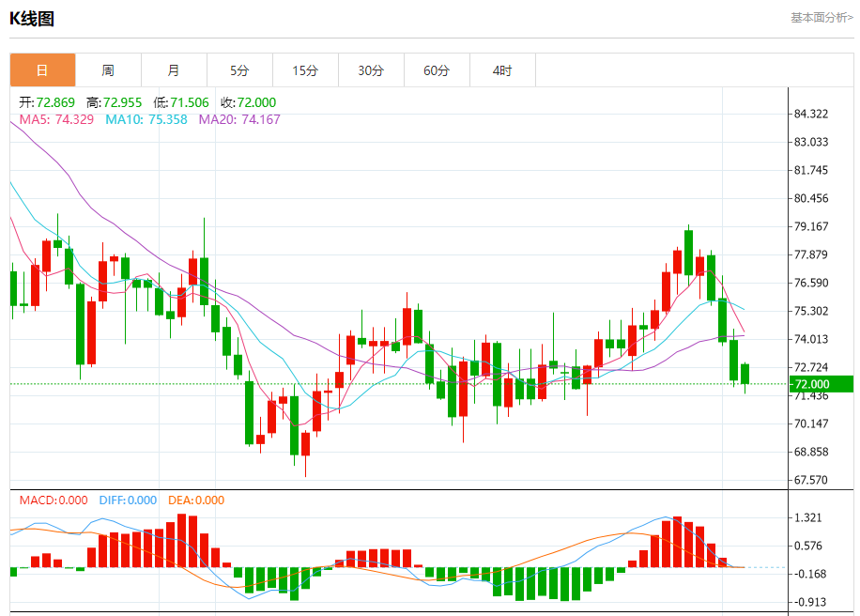The image size is (860, 616).
Task: Click the low price 低:71.506
Action: (x=181, y=102)
